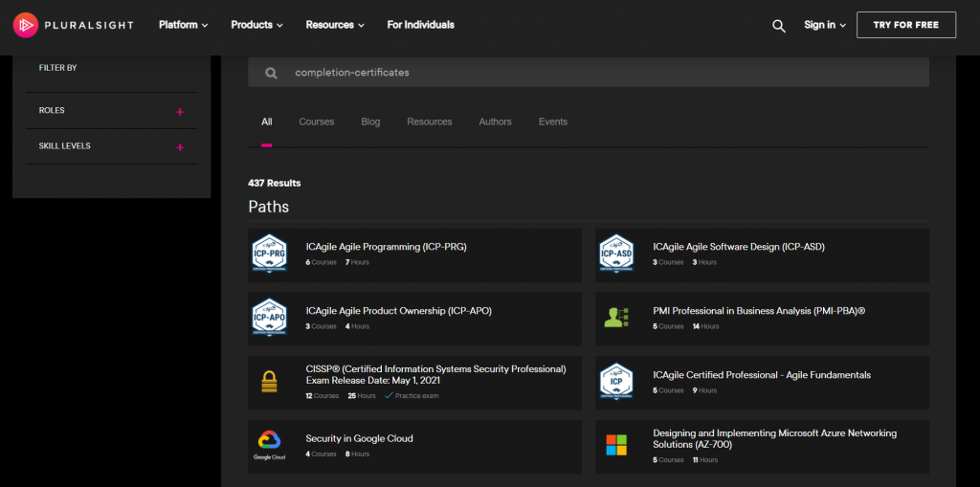980x487 pixels.
Task: Click '11 Hours' under Azure Networking path
Action: click(705, 460)
